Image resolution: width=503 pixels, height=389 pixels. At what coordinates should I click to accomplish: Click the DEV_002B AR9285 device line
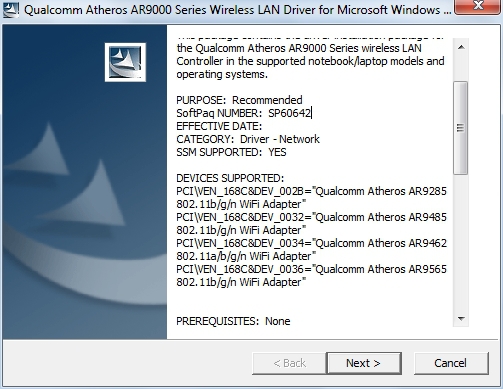(311, 191)
